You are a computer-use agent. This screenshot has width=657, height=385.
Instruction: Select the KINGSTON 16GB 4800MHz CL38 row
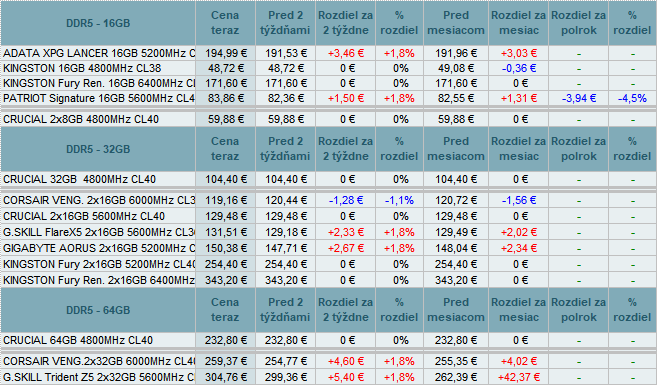[x=328, y=68]
